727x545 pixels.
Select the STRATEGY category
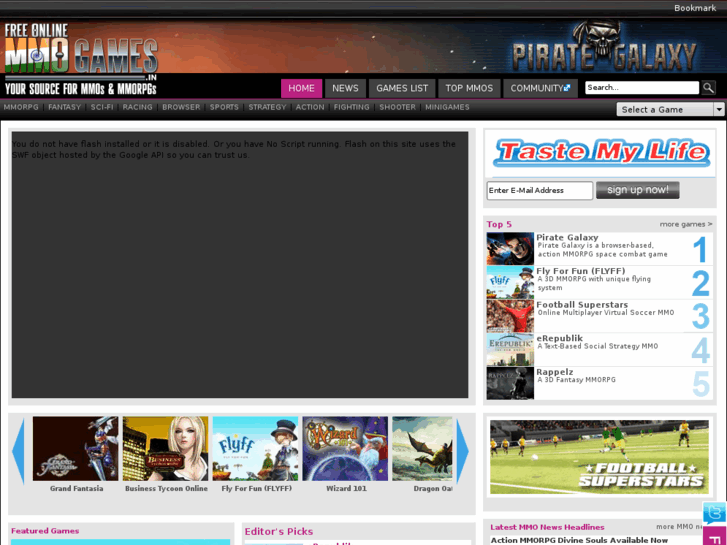click(268, 107)
